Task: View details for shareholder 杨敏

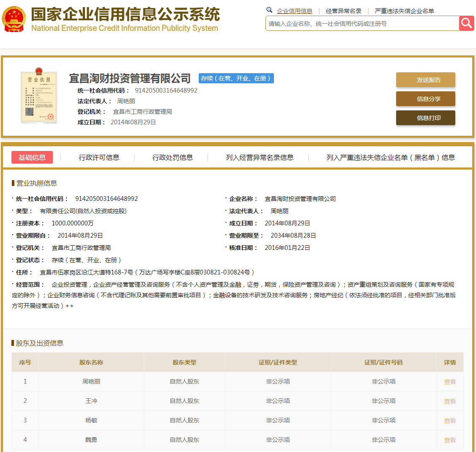Action: pyautogui.click(x=450, y=421)
